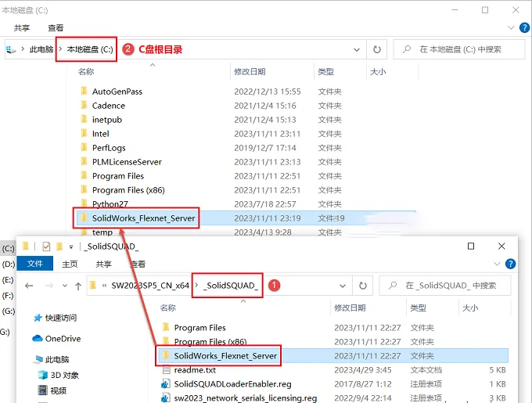Click the AutoGenPass folder icon
The height and width of the screenshot is (403, 532).
(x=84, y=91)
